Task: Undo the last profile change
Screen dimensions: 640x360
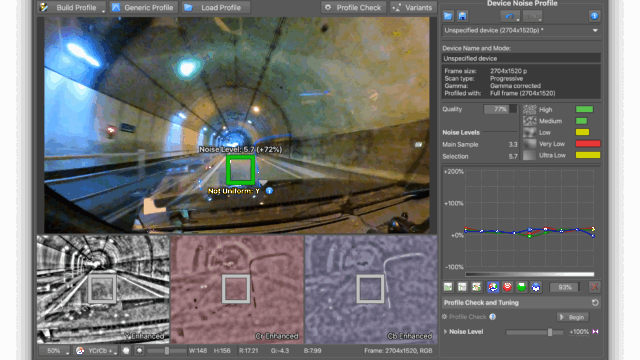Action: (x=510, y=16)
